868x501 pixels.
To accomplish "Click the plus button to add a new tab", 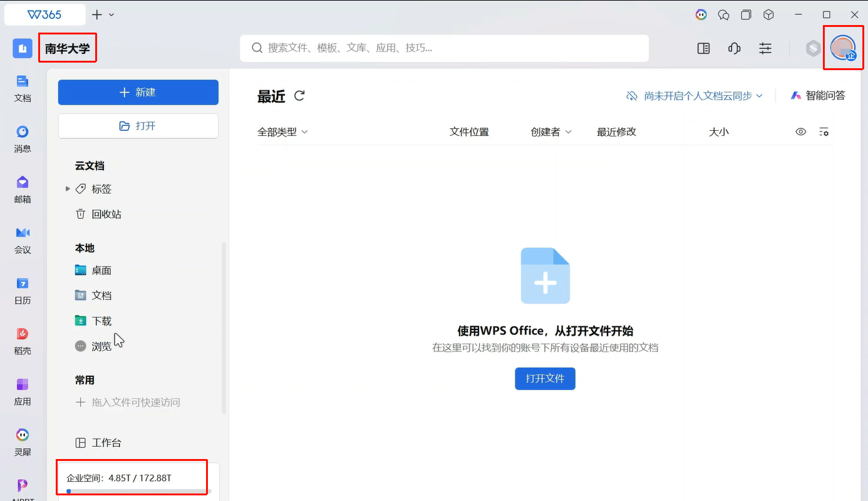I will pos(97,14).
